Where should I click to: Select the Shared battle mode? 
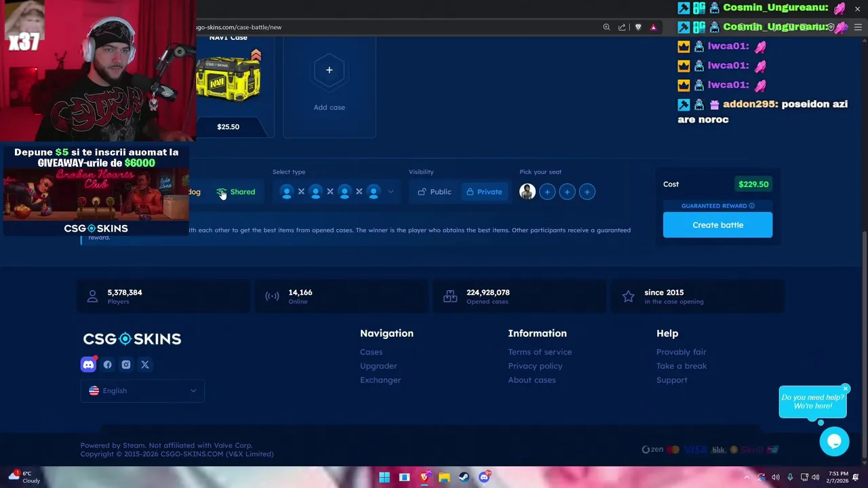[x=236, y=192]
